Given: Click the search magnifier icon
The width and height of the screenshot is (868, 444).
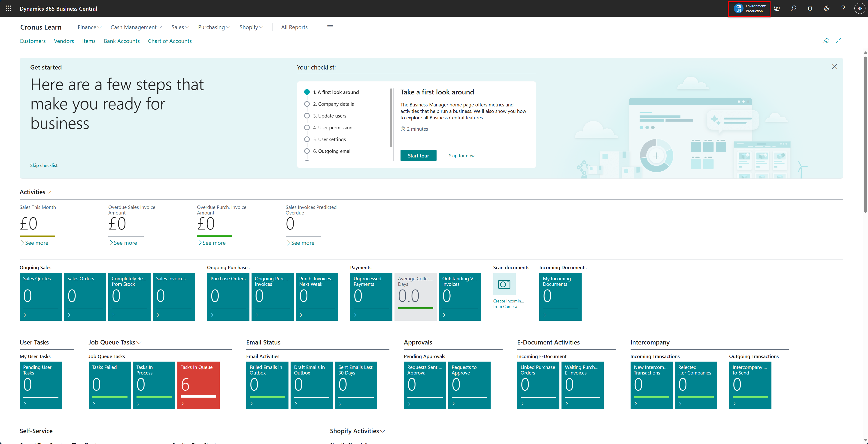Looking at the screenshot, I should pos(793,8).
